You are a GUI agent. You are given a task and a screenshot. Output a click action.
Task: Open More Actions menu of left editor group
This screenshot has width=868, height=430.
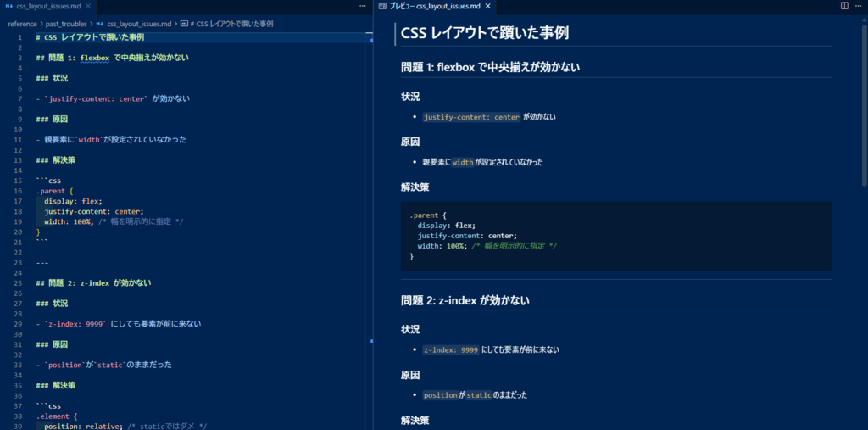pyautogui.click(x=363, y=6)
